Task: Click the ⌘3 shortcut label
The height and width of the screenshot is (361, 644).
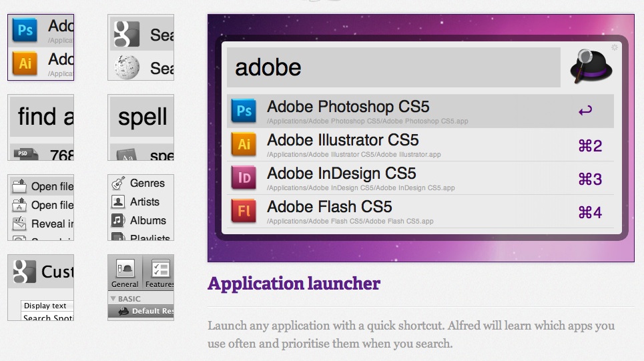Action: [x=590, y=179]
